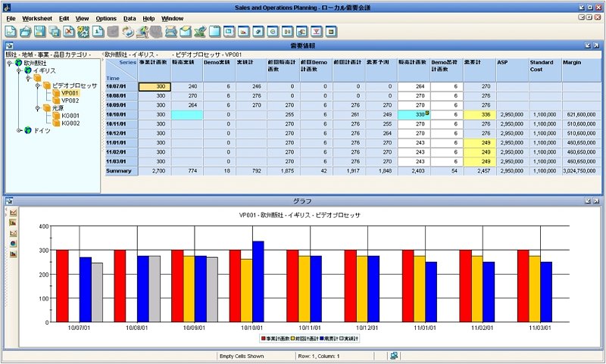Click the running man Run icon
This screenshot has width=606, height=364.
point(142,32)
